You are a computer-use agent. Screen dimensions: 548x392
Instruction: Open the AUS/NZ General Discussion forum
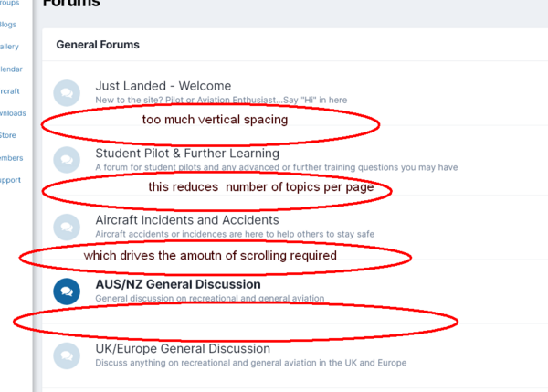pos(177,284)
